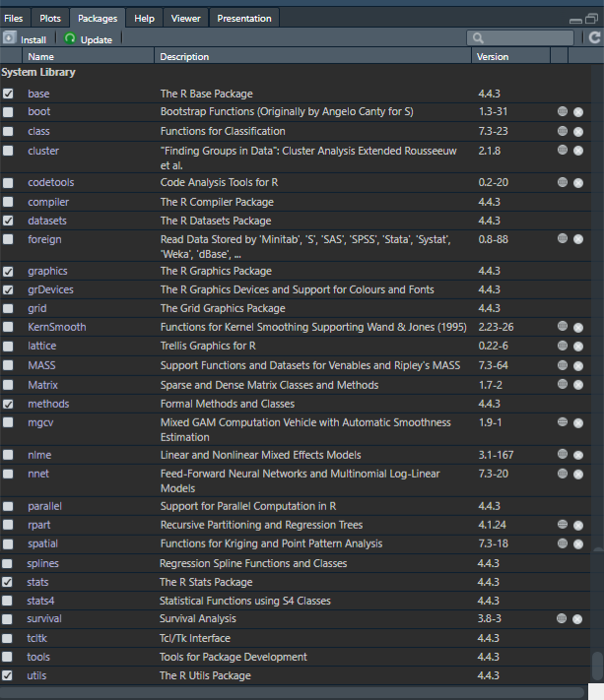604x700 pixels.
Task: Refresh the package list
Action: 594,38
